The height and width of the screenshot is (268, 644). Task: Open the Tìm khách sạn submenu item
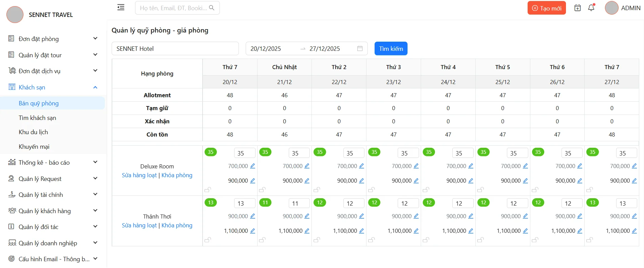coord(37,118)
